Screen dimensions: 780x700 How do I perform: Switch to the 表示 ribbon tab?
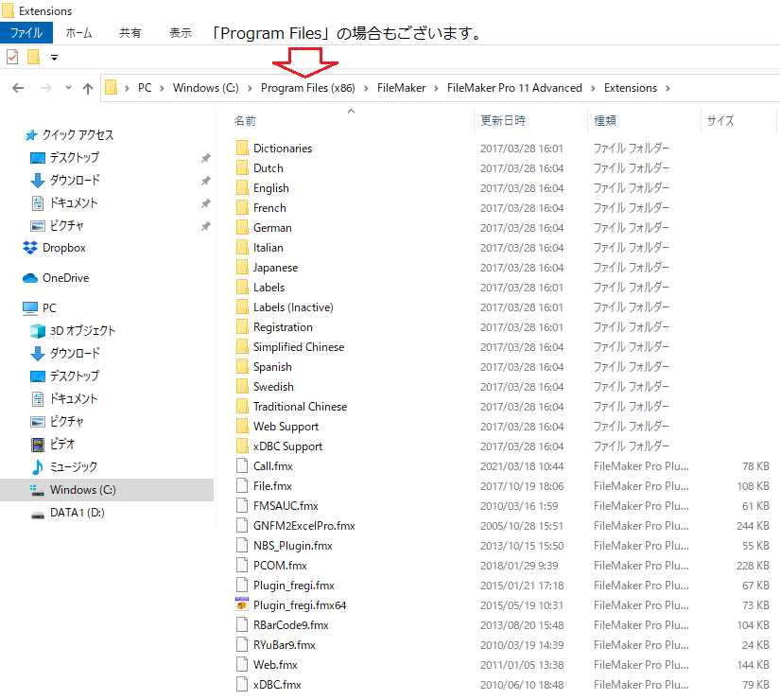181,32
